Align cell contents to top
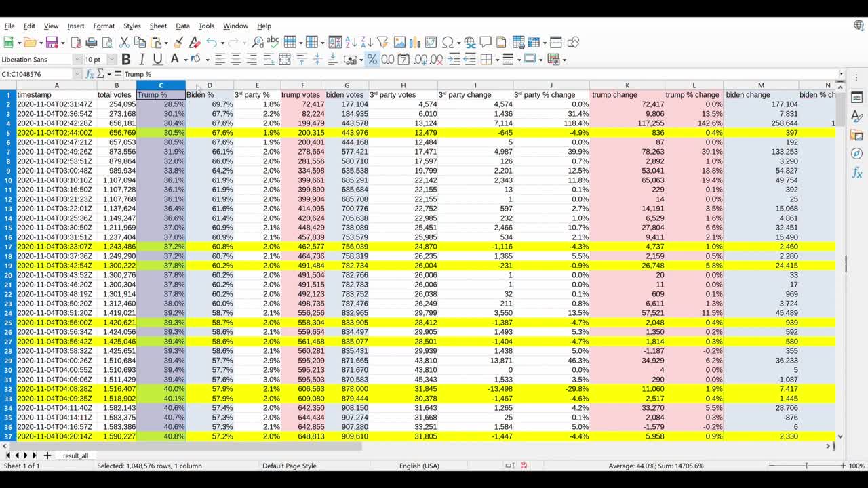The image size is (868, 488). click(302, 60)
